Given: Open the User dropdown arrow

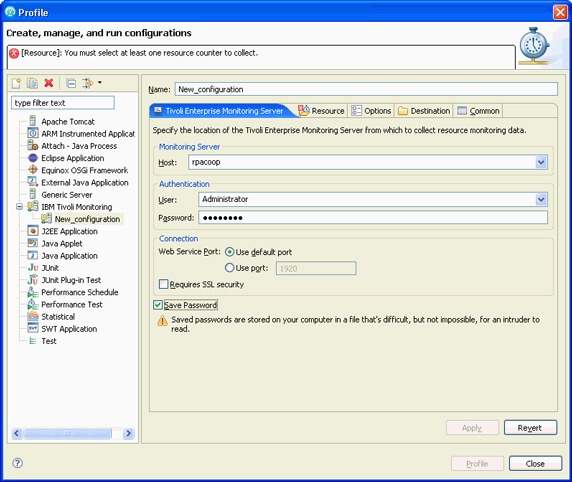Looking at the screenshot, I should tap(541, 199).
